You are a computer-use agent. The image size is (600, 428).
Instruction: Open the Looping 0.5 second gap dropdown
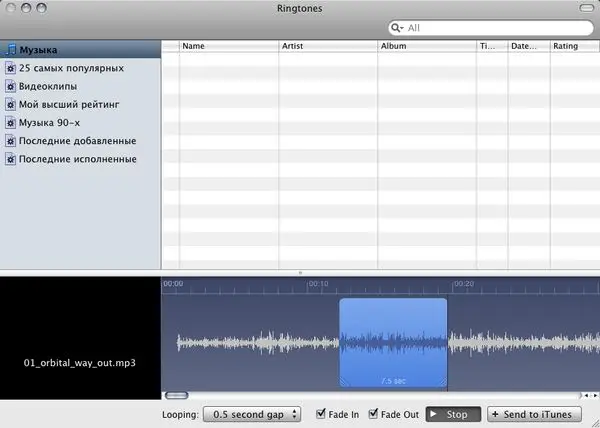[x=252, y=414]
